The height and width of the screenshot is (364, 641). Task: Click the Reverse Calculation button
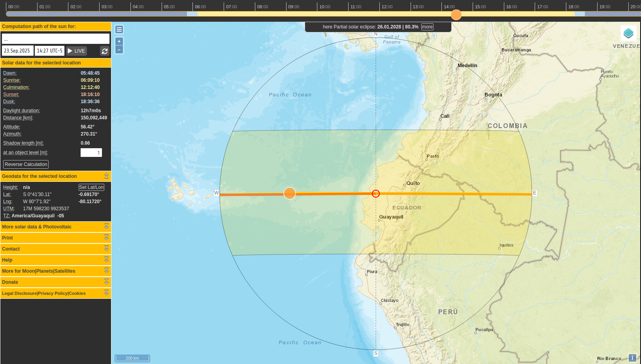pos(26,164)
